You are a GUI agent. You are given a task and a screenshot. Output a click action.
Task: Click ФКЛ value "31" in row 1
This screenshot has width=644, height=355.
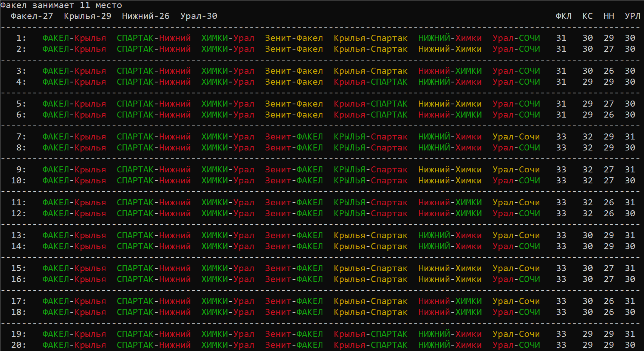561,38
